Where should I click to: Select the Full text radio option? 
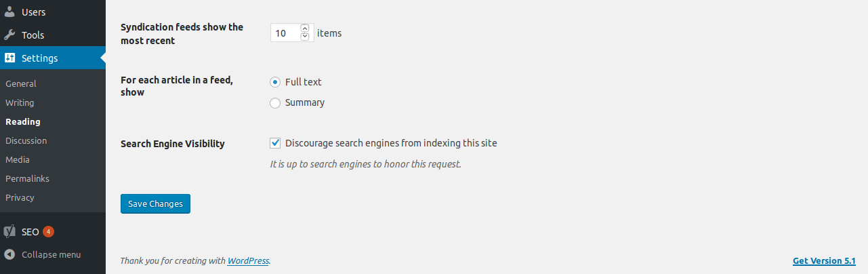click(275, 82)
